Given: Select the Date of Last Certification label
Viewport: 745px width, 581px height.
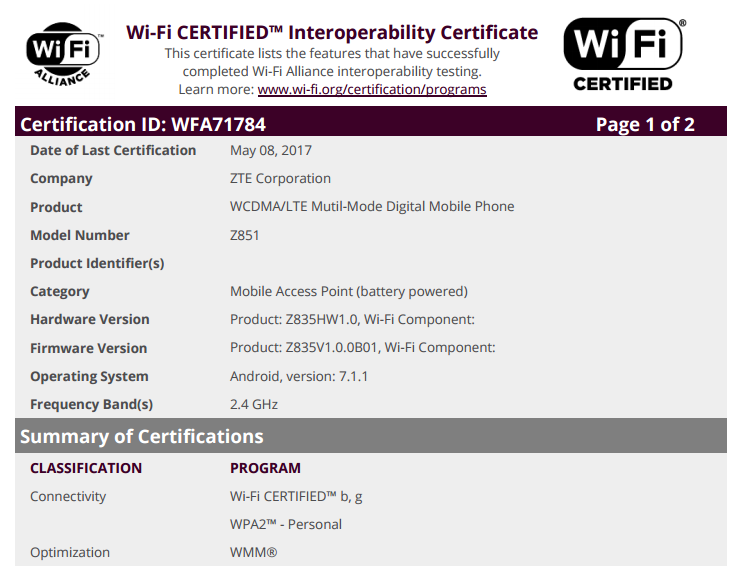Looking at the screenshot, I should (113, 151).
